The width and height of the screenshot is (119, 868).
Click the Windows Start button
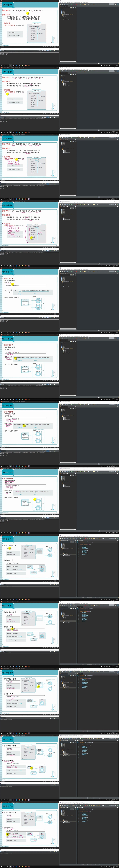pos(1,867)
